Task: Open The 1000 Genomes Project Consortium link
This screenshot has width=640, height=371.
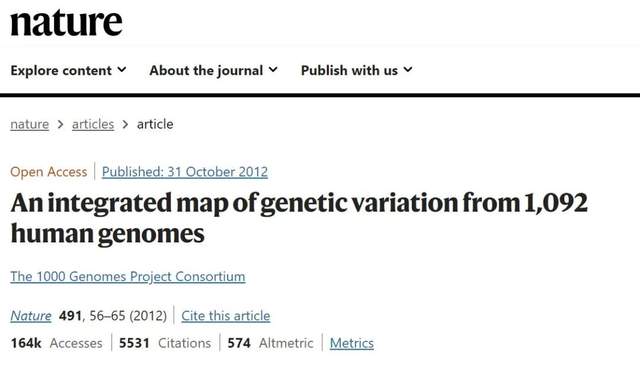Action: [x=128, y=276]
